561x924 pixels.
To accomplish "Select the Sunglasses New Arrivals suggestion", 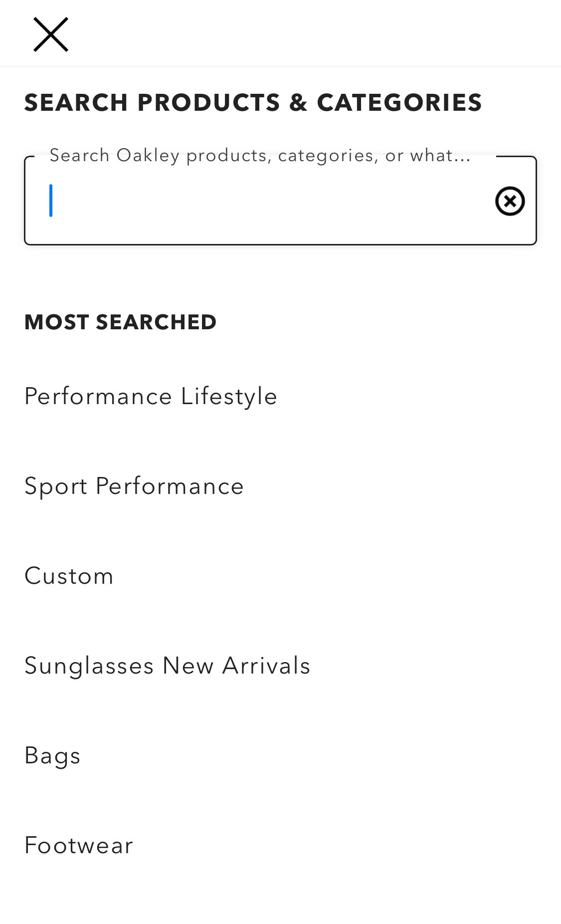I will tap(168, 666).
